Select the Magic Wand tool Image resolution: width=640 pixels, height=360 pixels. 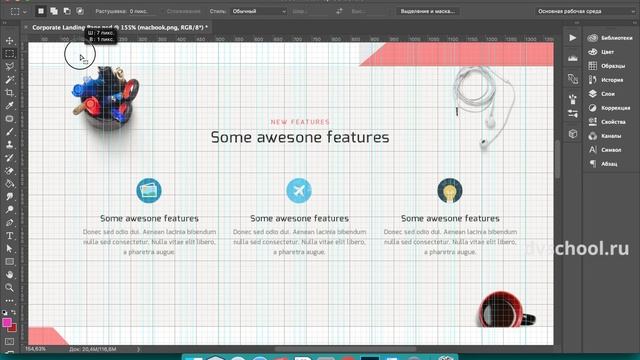(9, 80)
